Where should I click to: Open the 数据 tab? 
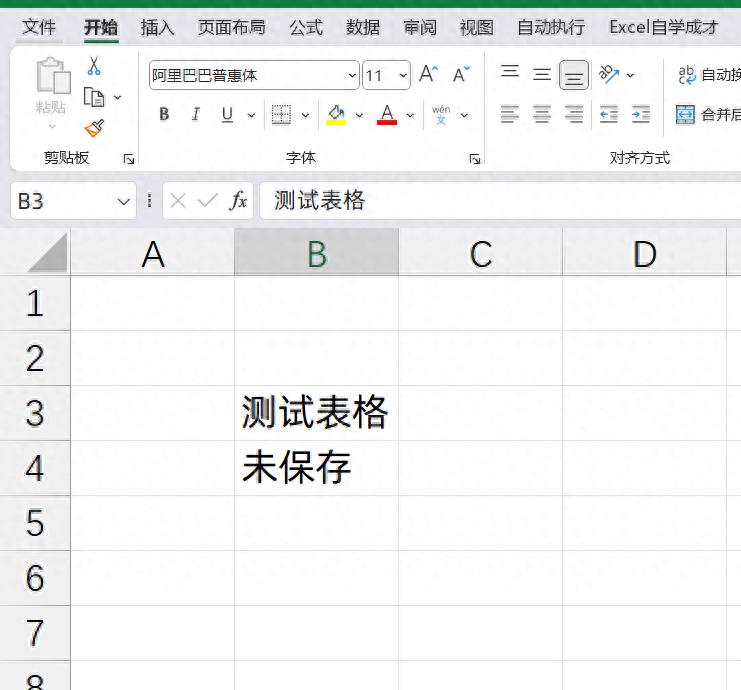363,27
